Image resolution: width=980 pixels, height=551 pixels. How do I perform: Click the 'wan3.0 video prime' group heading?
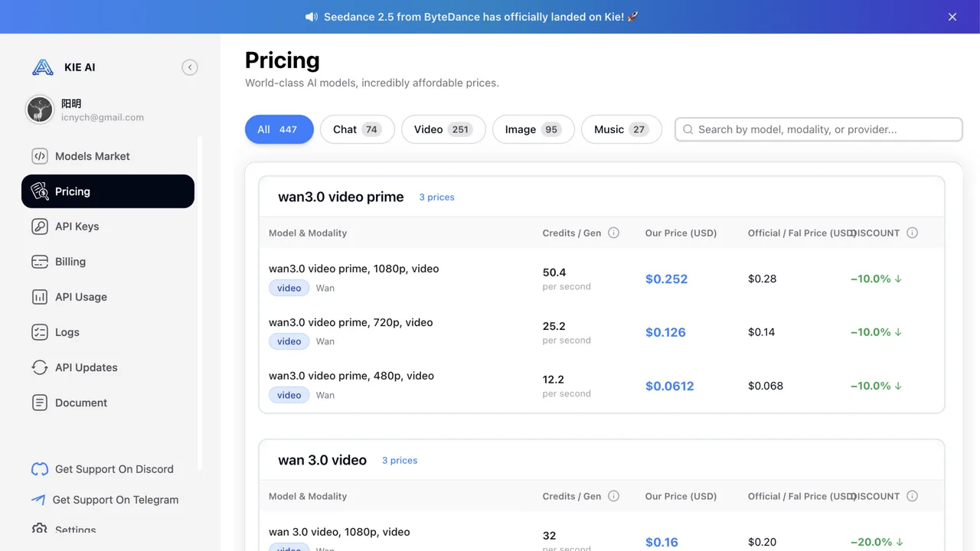tap(341, 197)
